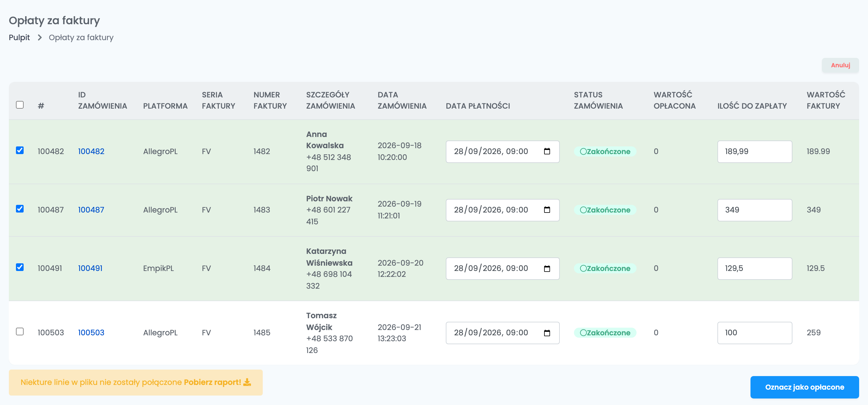Uncheck the checkbox for order 100482
Viewport: 868px width, 405px height.
[20, 150]
